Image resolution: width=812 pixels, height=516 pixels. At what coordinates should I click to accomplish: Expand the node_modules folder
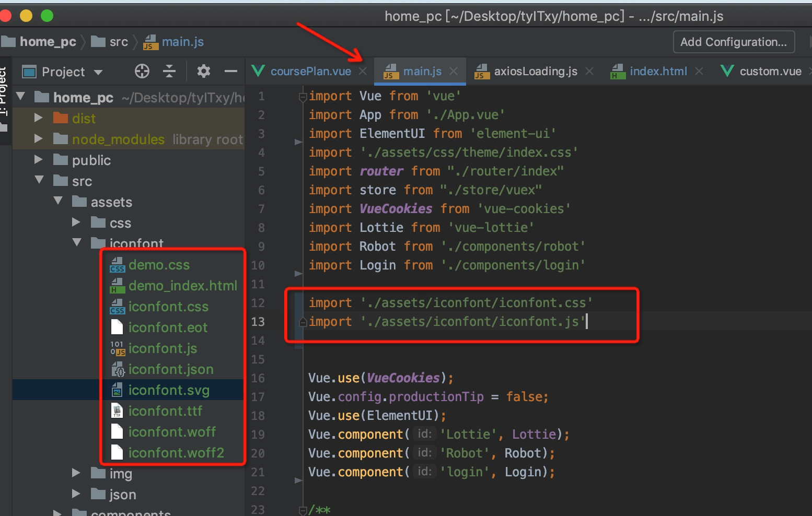click(x=38, y=138)
